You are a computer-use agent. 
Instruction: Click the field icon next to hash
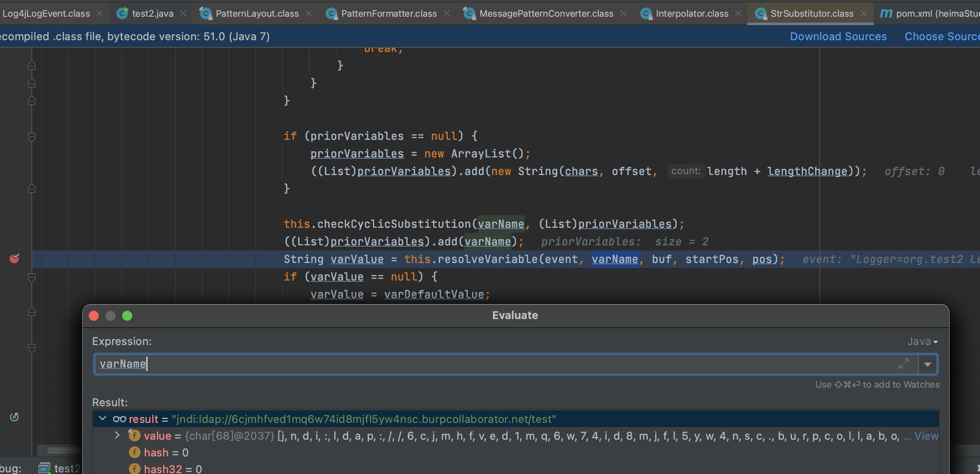point(134,452)
